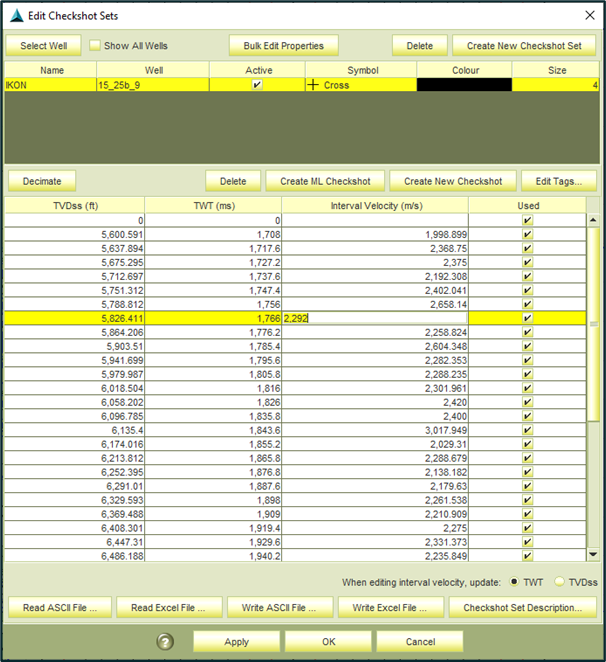The image size is (606, 662).
Task: Click Write Excel File button
Action: (389, 607)
